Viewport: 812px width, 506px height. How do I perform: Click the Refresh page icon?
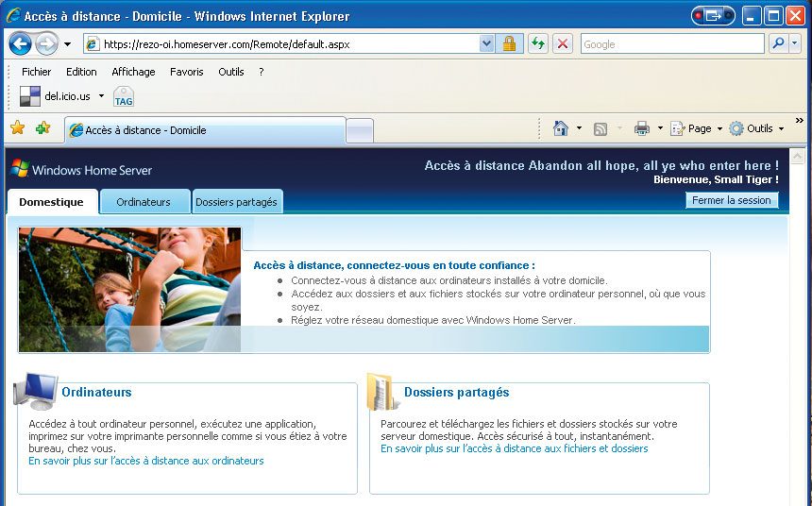pos(537,43)
